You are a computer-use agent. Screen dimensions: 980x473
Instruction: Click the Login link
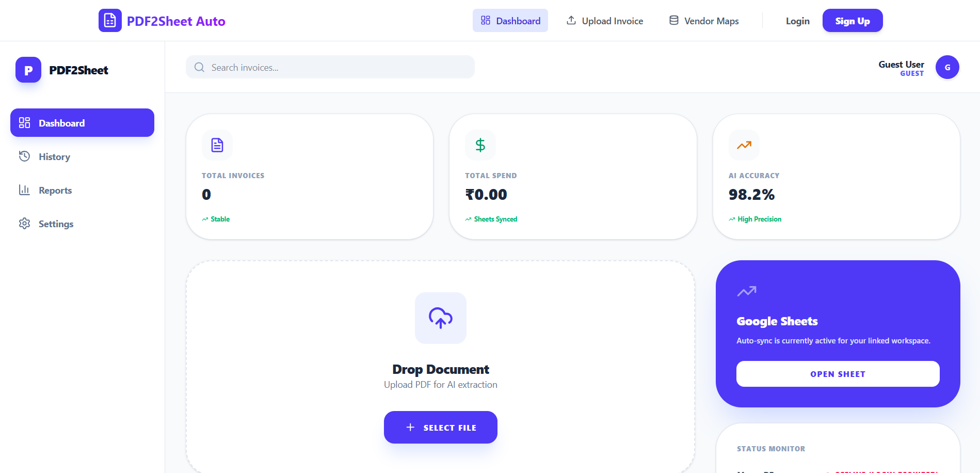tap(797, 21)
